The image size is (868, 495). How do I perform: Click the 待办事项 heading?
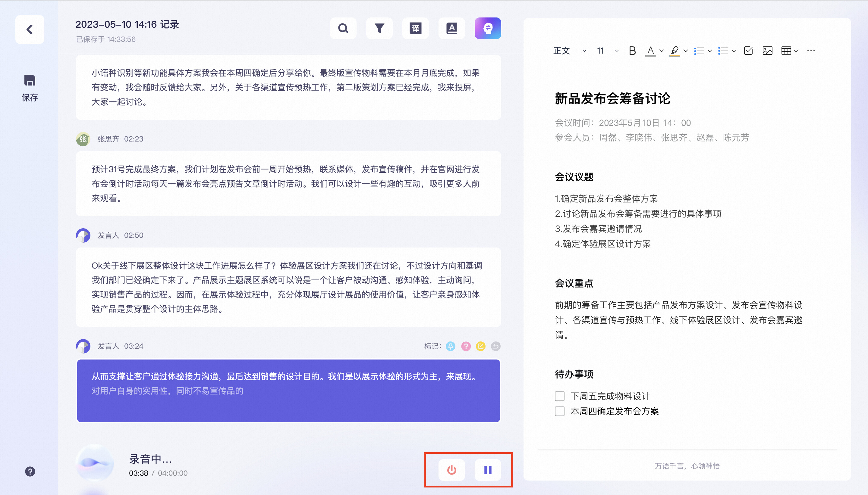pos(574,374)
